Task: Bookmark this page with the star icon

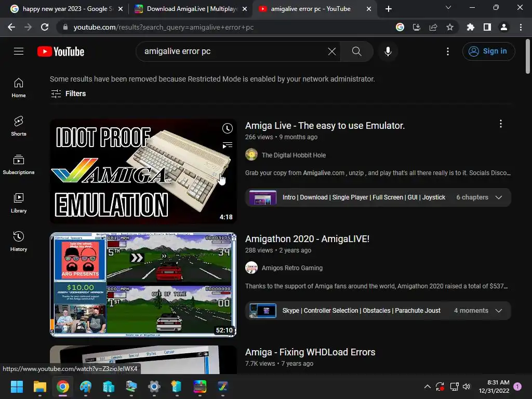Action: tap(450, 27)
